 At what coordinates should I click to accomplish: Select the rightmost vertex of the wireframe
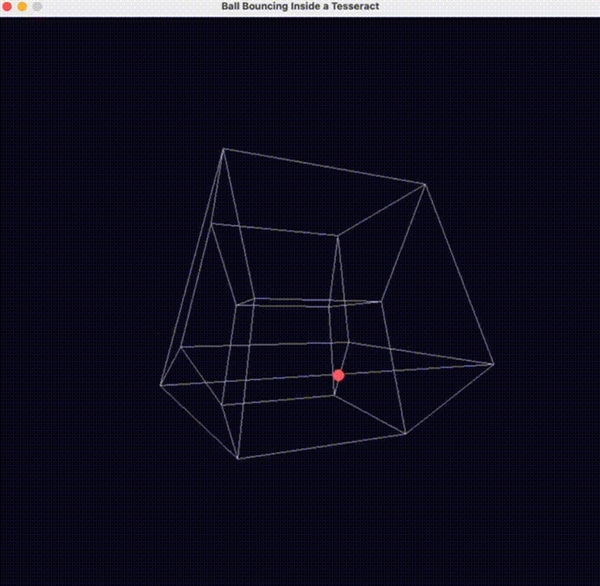pos(493,364)
